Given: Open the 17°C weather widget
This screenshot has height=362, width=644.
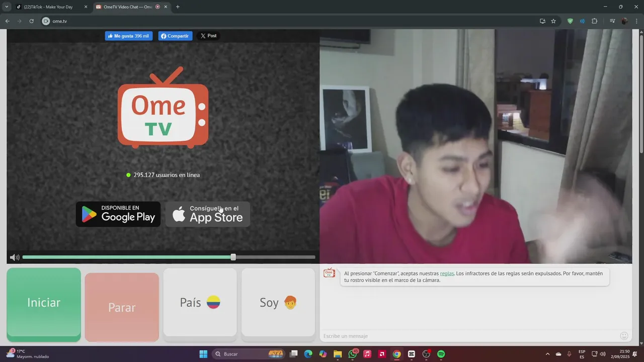Looking at the screenshot, I should 27,354.
